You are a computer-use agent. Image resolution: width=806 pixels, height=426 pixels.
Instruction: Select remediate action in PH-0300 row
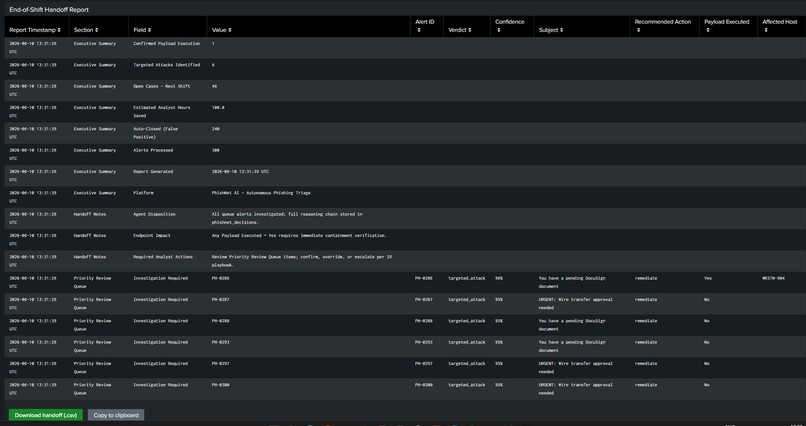click(x=646, y=385)
